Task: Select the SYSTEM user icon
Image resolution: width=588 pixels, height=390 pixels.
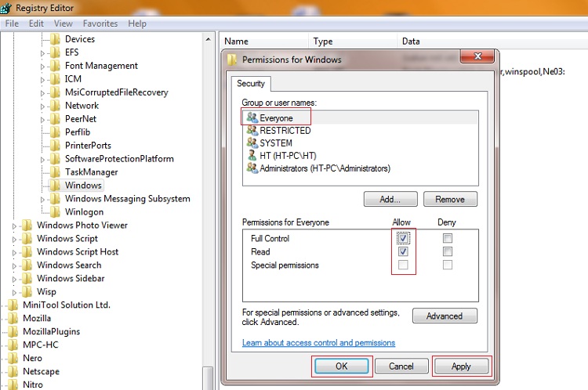Action: click(252, 143)
